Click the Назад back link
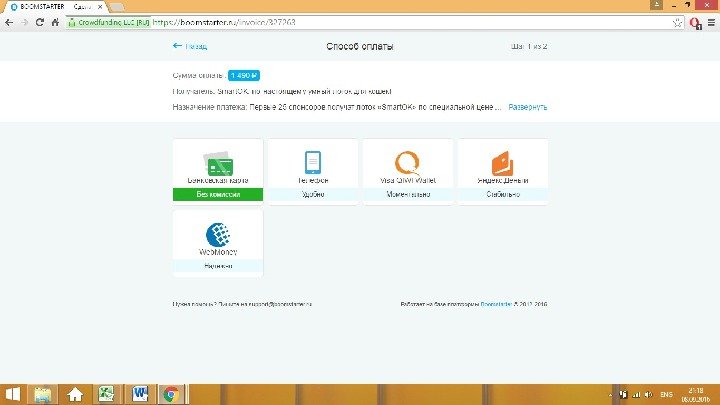Viewport: 720px width, 405px height. click(190, 46)
